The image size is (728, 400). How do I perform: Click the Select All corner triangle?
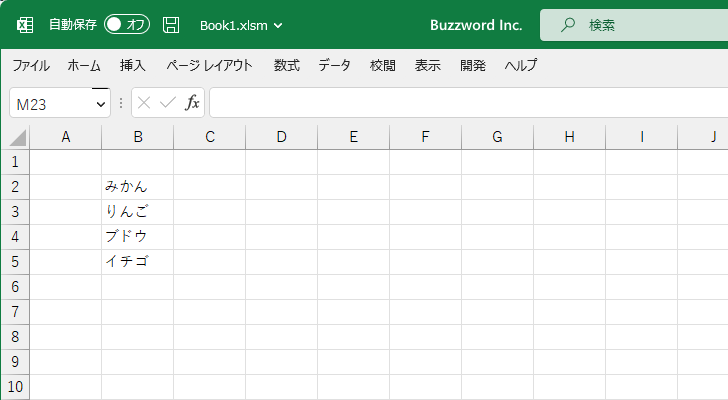click(x=17, y=138)
